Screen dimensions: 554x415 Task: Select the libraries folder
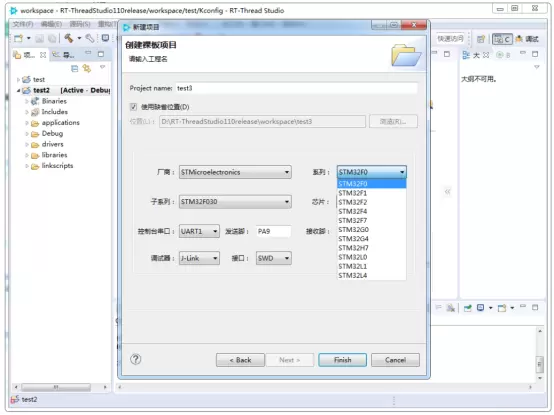54,155
